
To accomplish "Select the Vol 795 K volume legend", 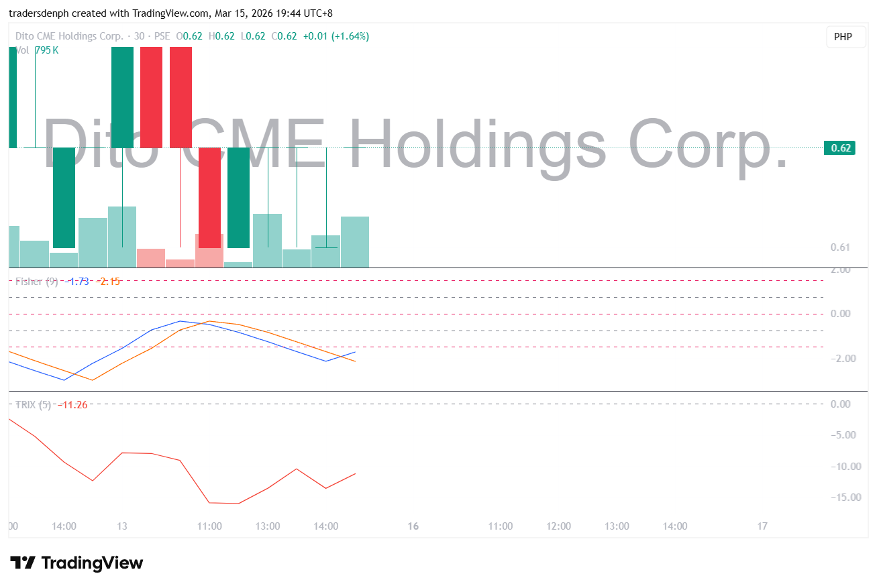I will (x=37, y=50).
